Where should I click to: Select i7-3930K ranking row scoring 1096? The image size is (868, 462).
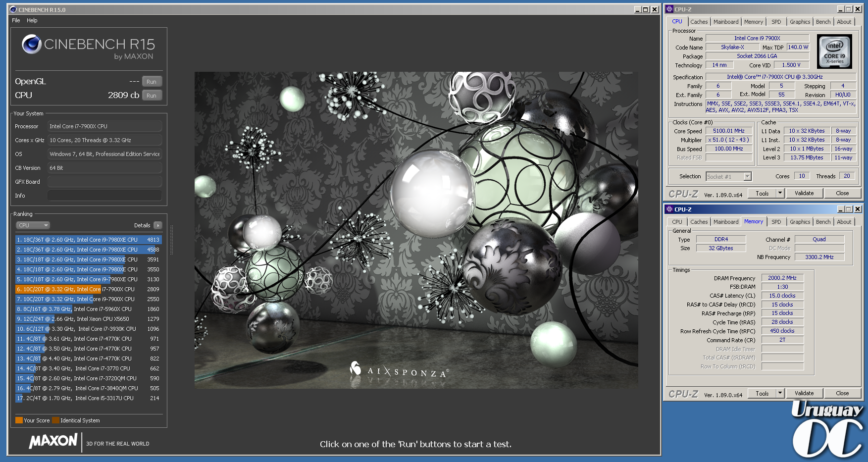coord(89,329)
